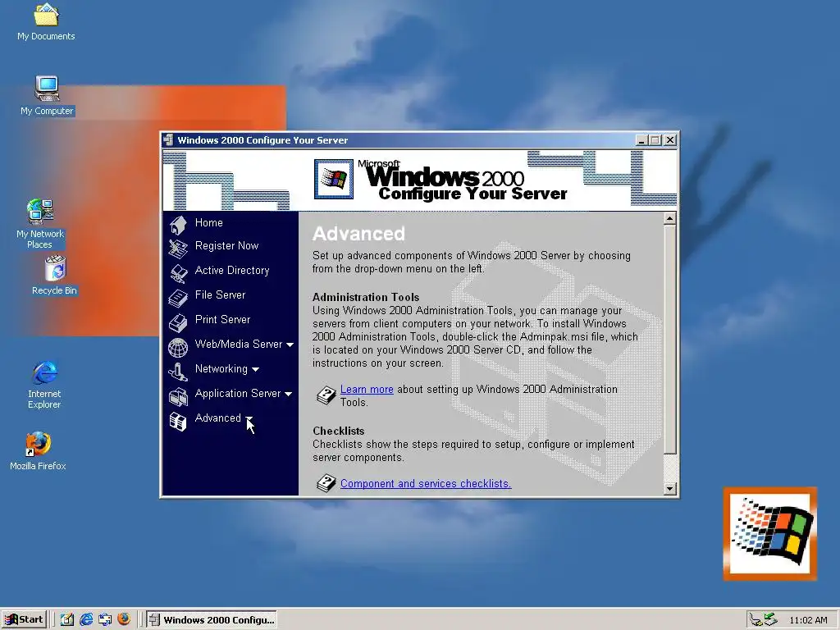This screenshot has height=630, width=840.
Task: Close the Configure Your Server window
Action: (670, 140)
